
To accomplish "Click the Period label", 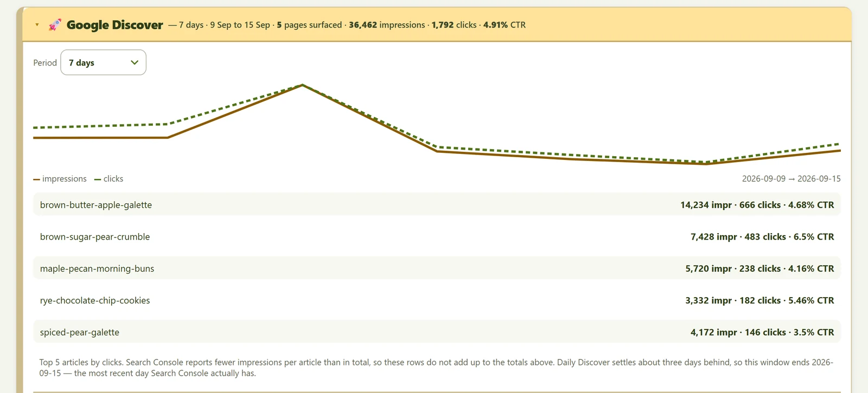I will 45,63.
